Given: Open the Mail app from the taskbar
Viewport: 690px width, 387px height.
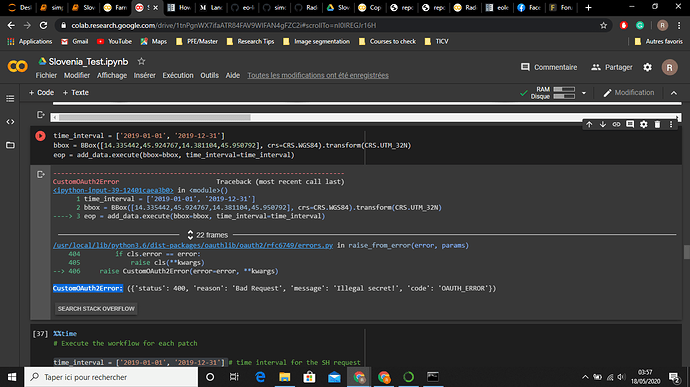Looking at the screenshot, I should pyautogui.click(x=334, y=377).
